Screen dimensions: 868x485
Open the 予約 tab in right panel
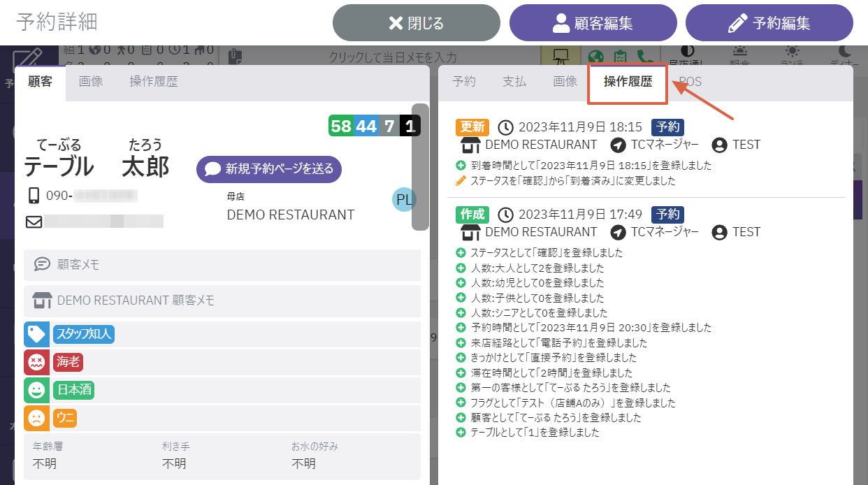(x=464, y=82)
